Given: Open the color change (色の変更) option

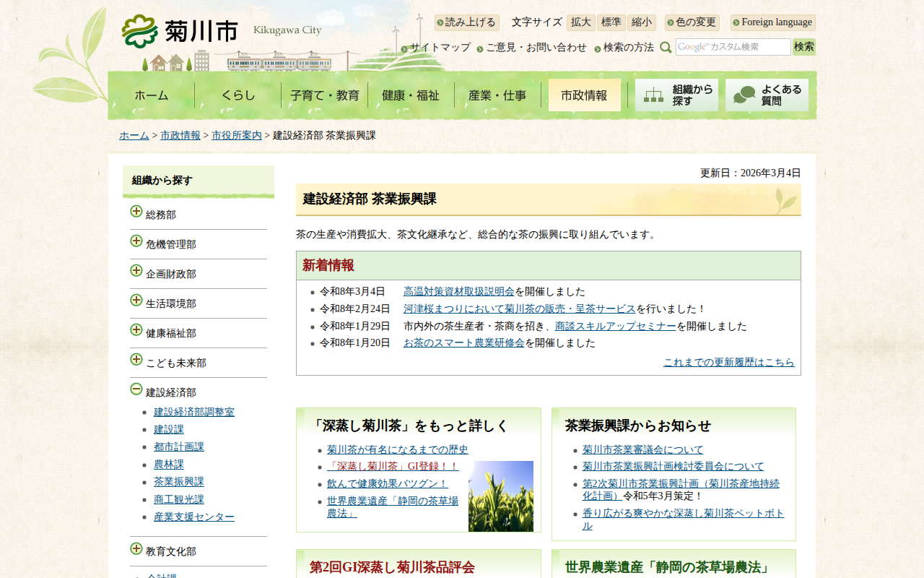Looking at the screenshot, I should tap(692, 22).
